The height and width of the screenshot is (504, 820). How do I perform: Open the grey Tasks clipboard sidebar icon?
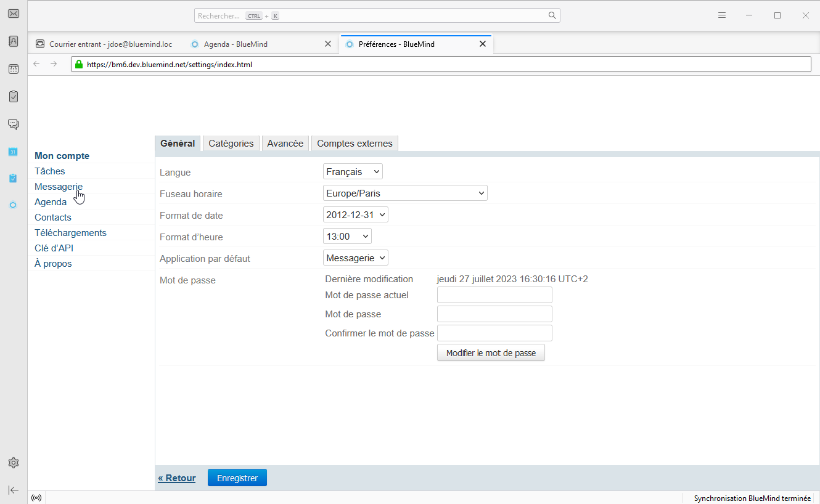point(13,97)
